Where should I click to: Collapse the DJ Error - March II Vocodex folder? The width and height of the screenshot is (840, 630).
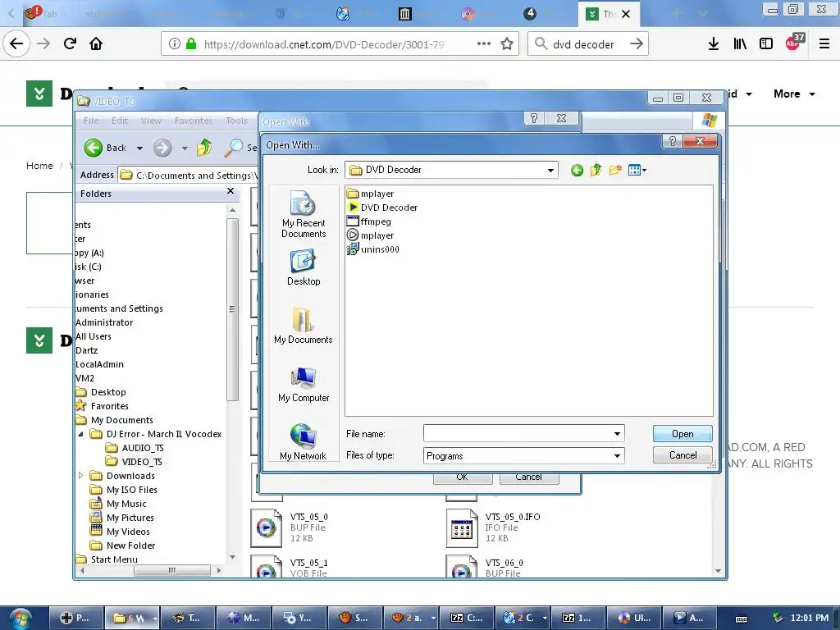pos(81,434)
